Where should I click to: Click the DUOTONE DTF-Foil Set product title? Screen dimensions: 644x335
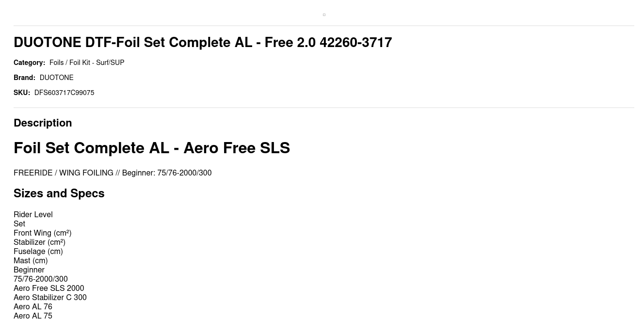coord(203,43)
